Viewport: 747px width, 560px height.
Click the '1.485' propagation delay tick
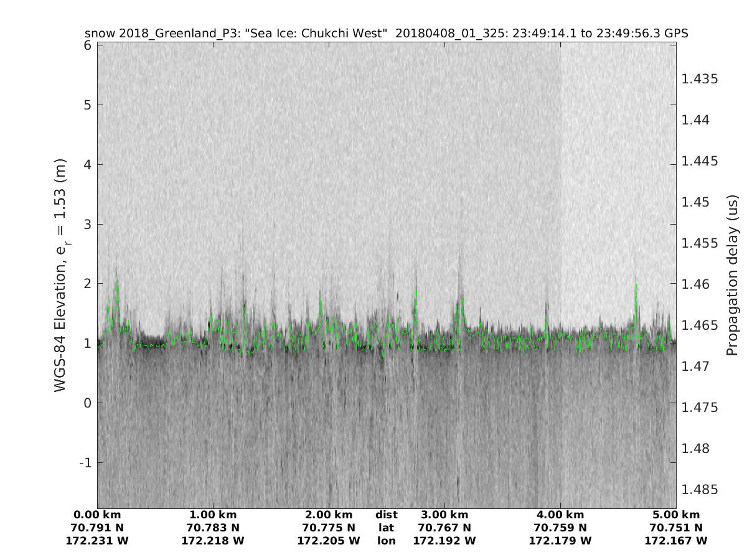point(700,490)
